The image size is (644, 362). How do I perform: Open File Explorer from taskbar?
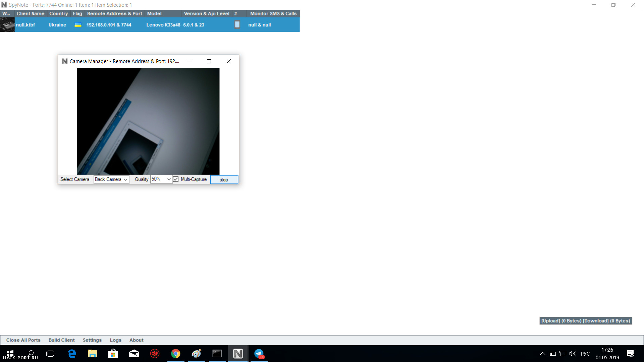[93, 354]
